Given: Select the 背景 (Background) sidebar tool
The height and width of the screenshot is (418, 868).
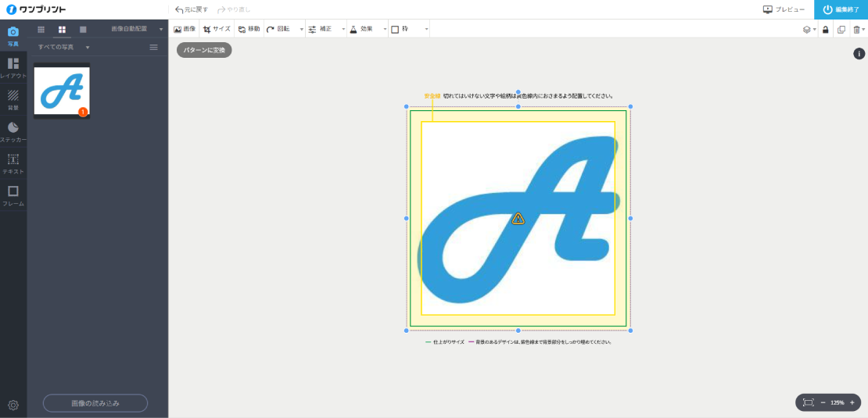Looking at the screenshot, I should pos(13,99).
